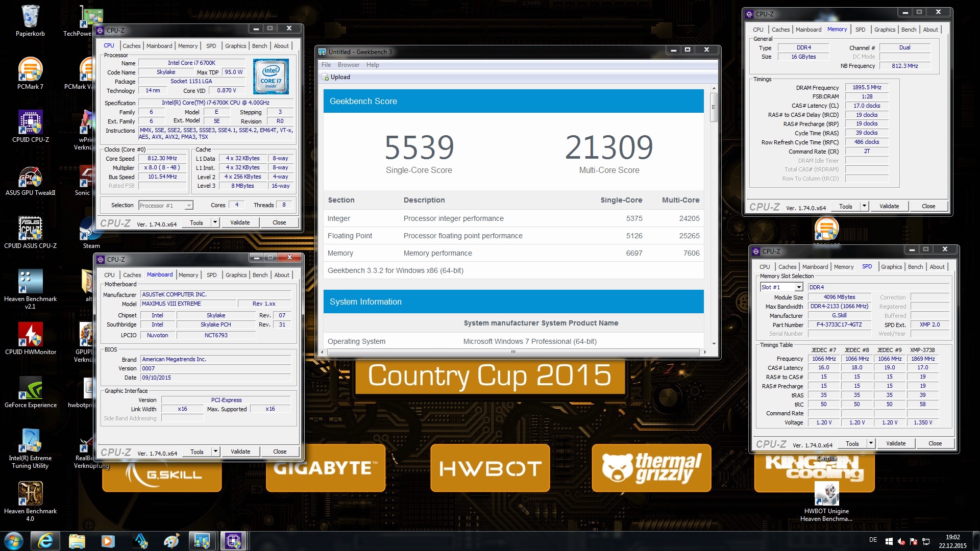This screenshot has width=980, height=551.
Task: Open the Paint palette taskbar icon
Action: 171,541
